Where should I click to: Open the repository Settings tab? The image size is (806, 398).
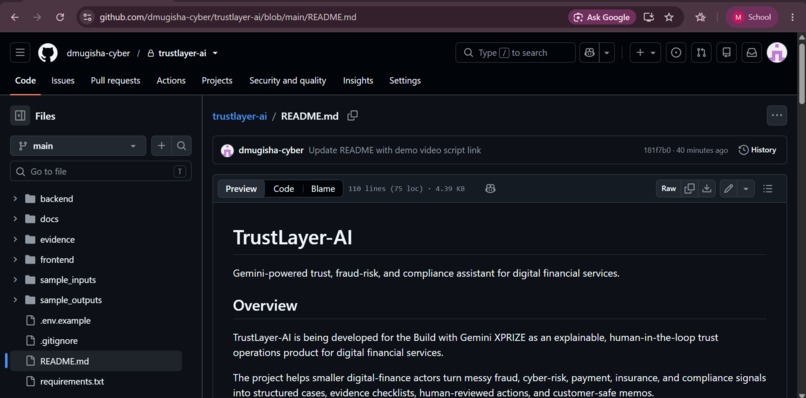pos(405,81)
